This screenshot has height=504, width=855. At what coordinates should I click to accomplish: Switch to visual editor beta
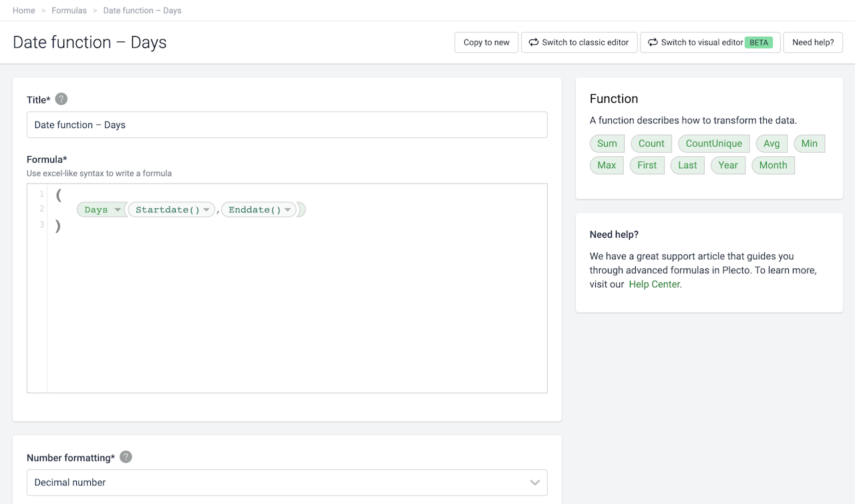709,43
